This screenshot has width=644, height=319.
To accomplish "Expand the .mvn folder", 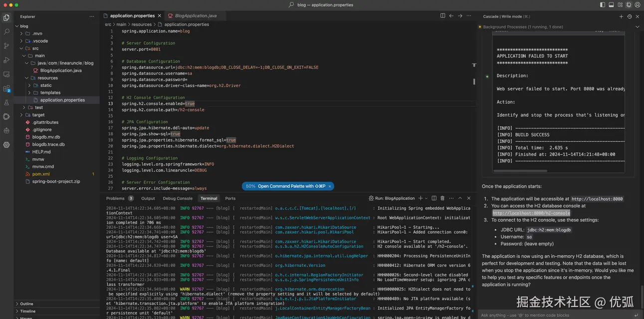I will point(37,33).
